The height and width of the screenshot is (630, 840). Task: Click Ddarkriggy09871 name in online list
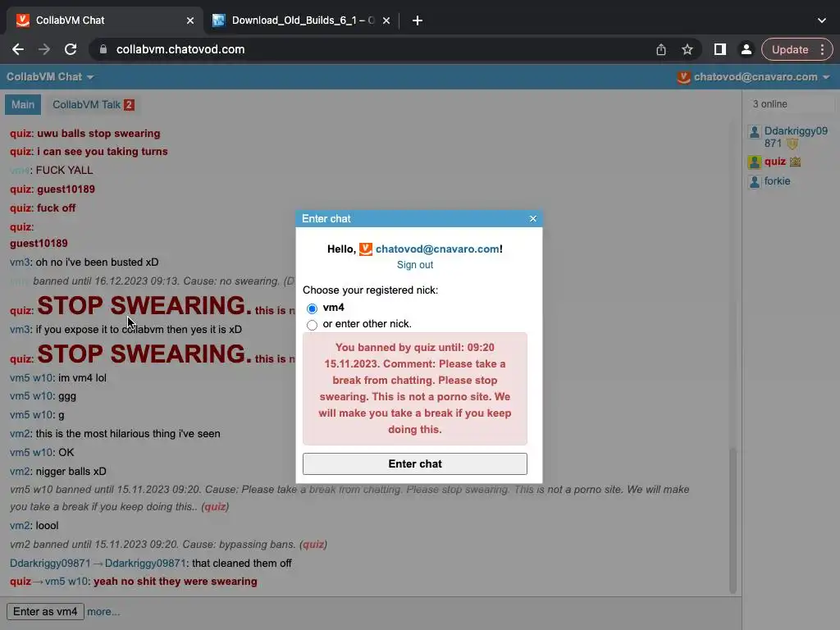(796, 137)
